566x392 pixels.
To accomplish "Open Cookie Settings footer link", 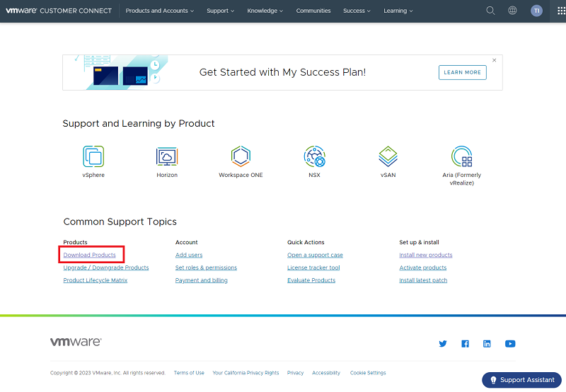I will [368, 373].
